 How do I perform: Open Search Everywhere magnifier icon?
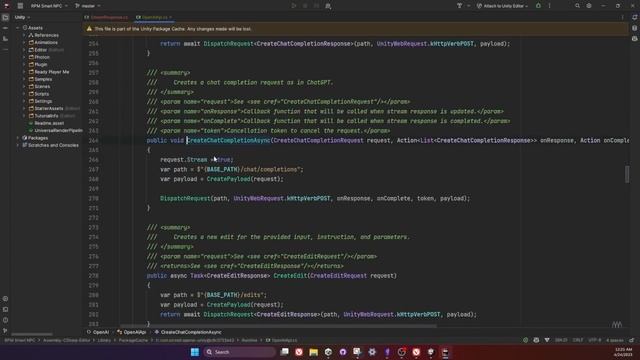(577, 6)
